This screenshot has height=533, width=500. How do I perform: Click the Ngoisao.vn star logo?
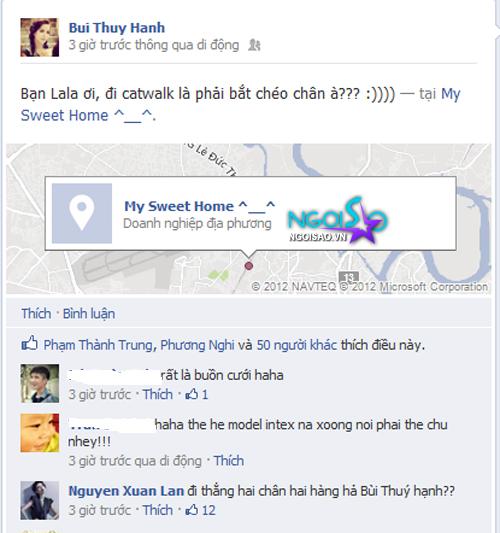338,220
